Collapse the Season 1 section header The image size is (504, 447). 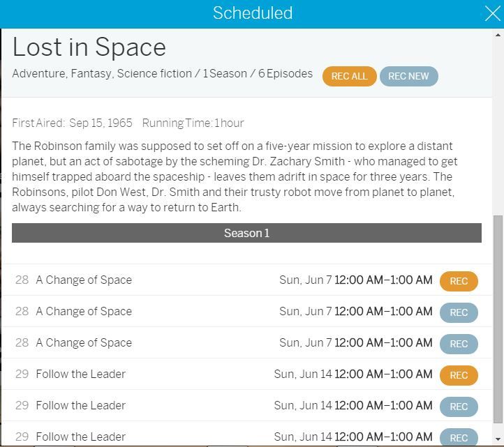246,233
